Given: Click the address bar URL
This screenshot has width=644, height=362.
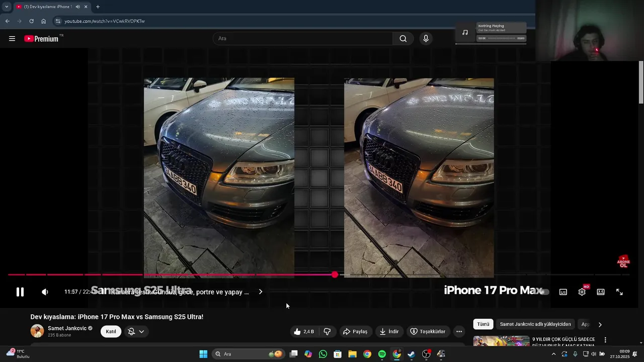Looking at the screenshot, I should point(105,21).
